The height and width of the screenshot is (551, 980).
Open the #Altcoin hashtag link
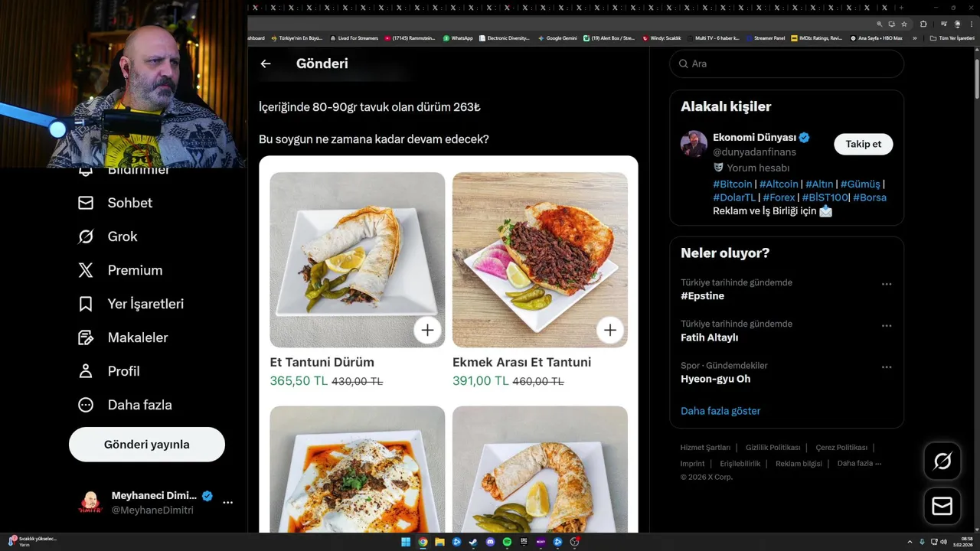point(779,184)
